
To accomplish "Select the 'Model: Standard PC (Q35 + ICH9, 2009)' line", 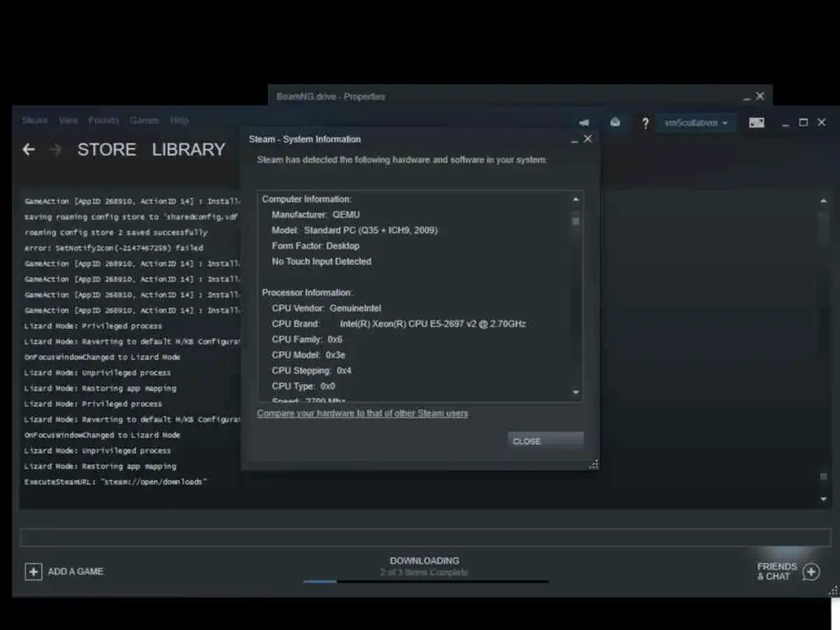I will point(354,231).
